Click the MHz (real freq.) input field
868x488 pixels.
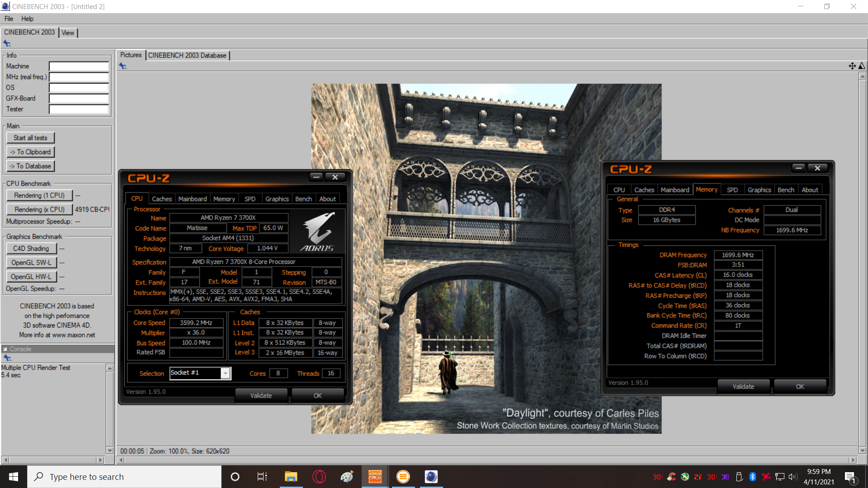79,77
